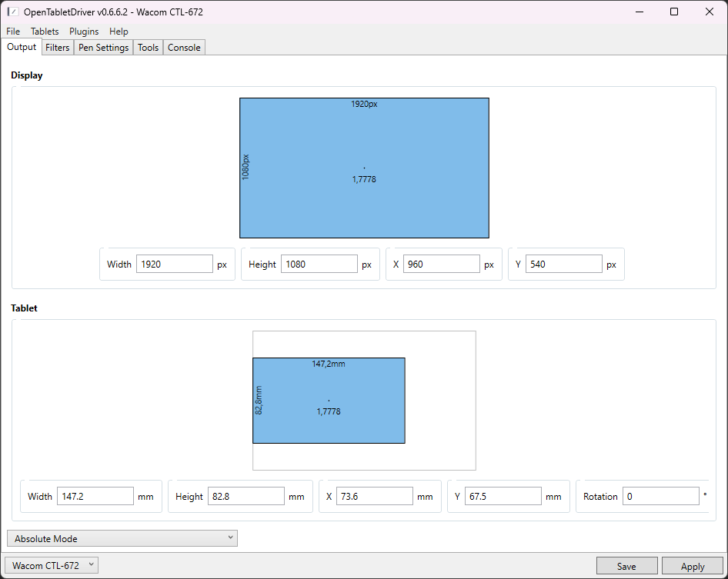728x579 pixels.
Task: Focus the Display Height field
Action: coord(319,264)
